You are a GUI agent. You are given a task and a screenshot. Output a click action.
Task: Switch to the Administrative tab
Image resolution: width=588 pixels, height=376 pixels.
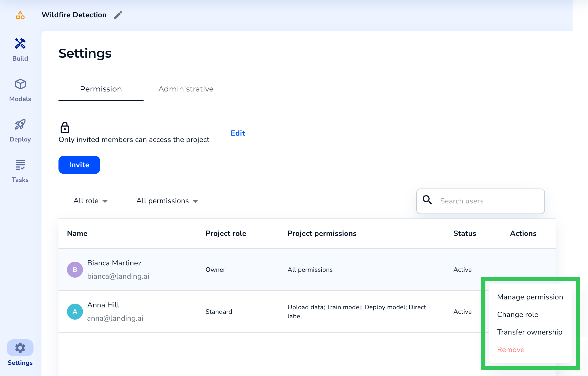tap(186, 89)
